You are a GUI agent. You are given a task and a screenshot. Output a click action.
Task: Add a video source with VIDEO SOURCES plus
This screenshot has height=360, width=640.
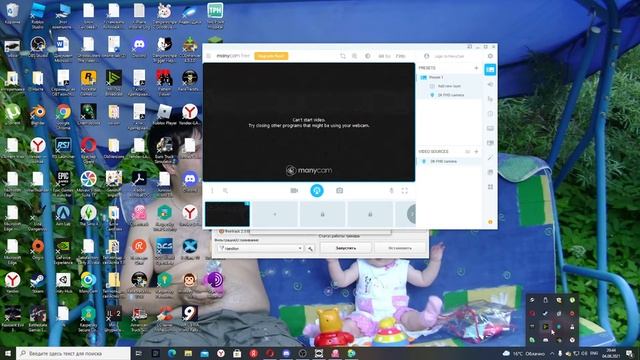click(476, 151)
